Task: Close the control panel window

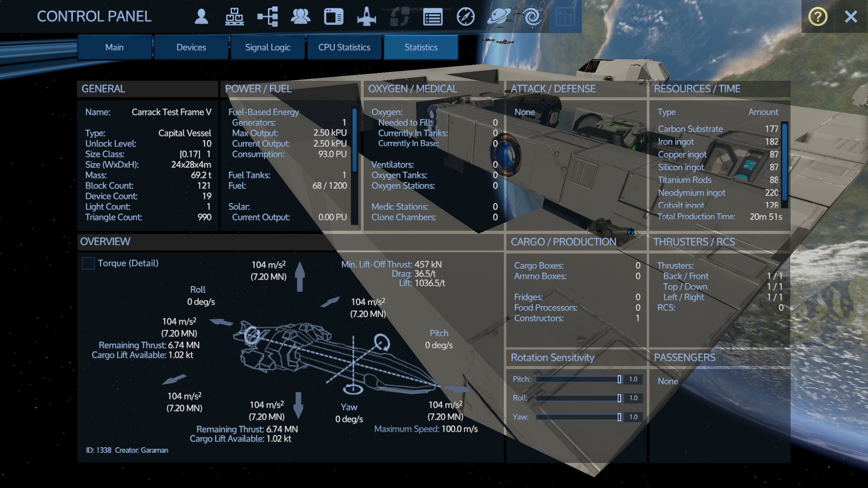Action: point(851,17)
